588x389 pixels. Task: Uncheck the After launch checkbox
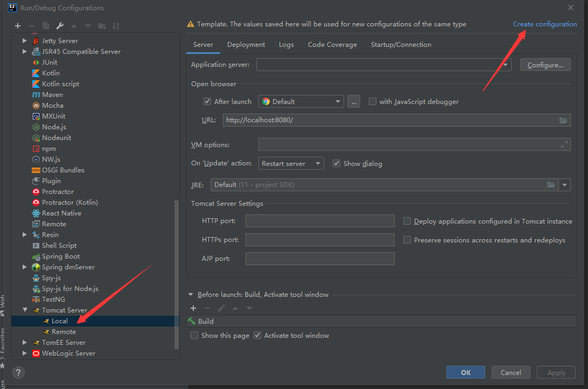click(207, 101)
